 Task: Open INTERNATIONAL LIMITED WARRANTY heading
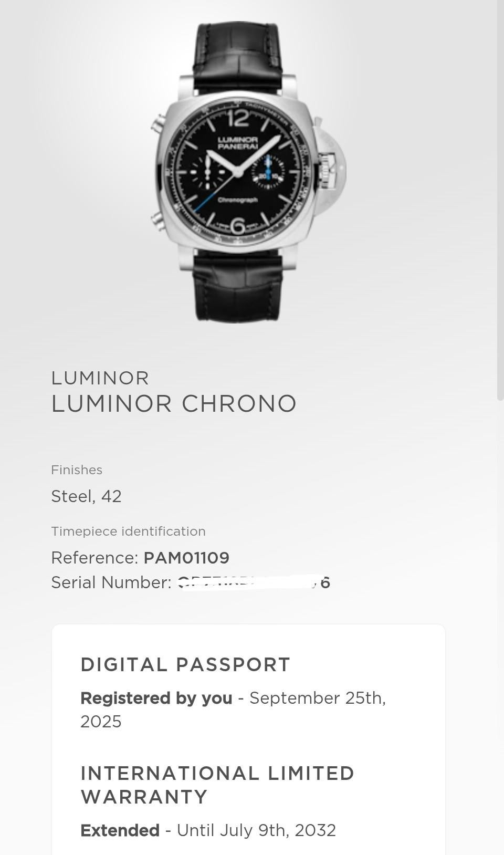click(217, 785)
